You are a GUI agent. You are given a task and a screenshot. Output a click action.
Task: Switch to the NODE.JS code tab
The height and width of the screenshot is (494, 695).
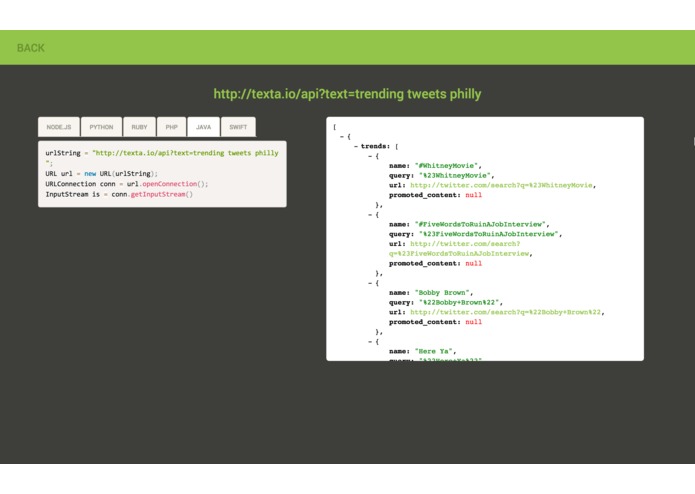point(59,127)
